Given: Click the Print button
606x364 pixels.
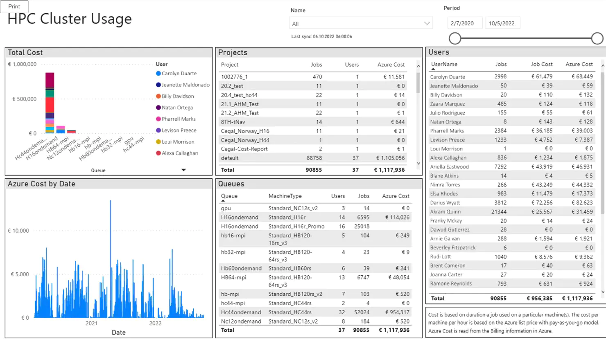Looking at the screenshot, I should 14,7.
